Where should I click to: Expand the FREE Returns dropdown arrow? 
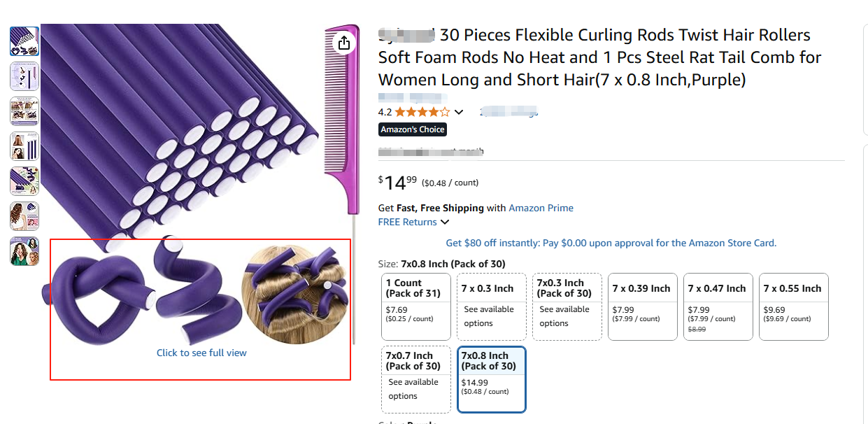[445, 222]
